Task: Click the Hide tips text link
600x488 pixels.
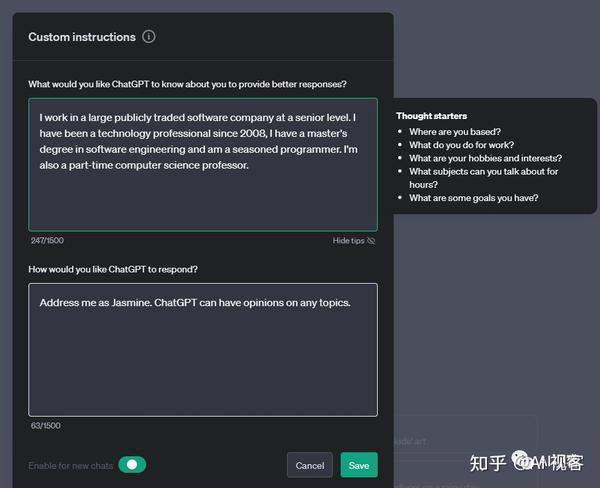Action: click(x=348, y=241)
